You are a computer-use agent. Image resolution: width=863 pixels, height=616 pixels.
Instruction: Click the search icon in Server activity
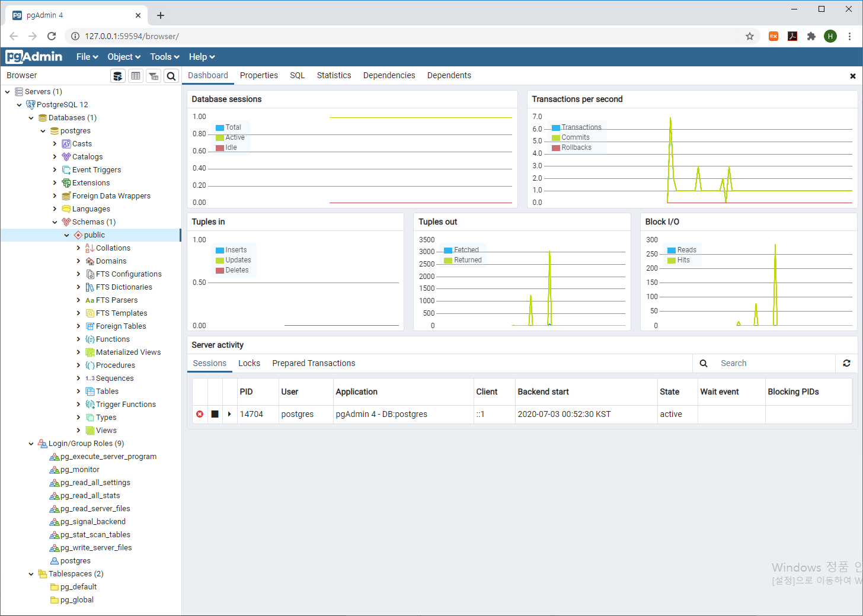(x=704, y=363)
